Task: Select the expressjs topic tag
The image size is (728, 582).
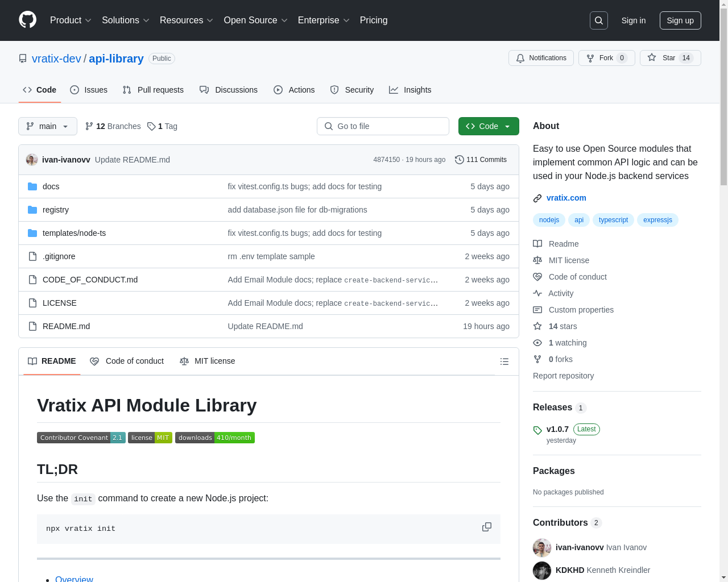Action: (x=657, y=220)
